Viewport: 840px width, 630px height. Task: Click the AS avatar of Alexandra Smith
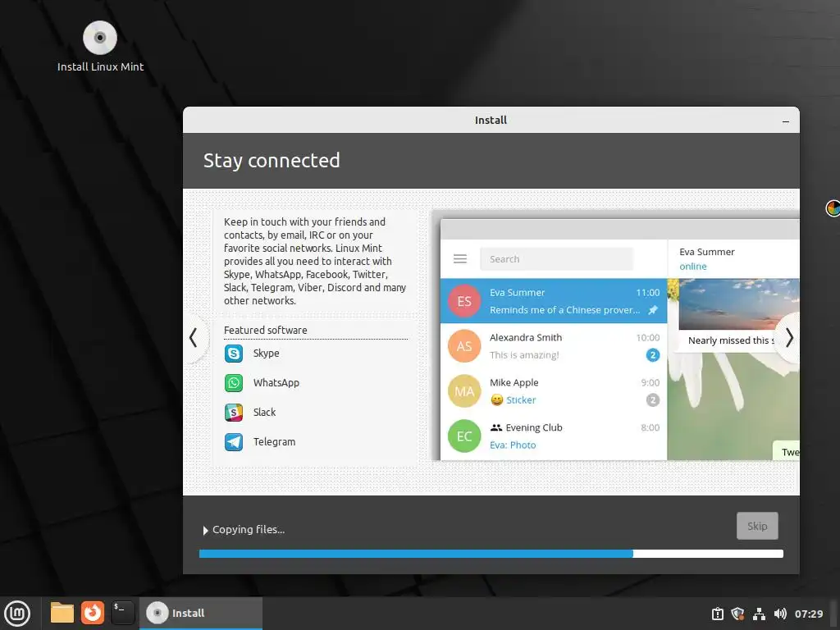pos(464,346)
